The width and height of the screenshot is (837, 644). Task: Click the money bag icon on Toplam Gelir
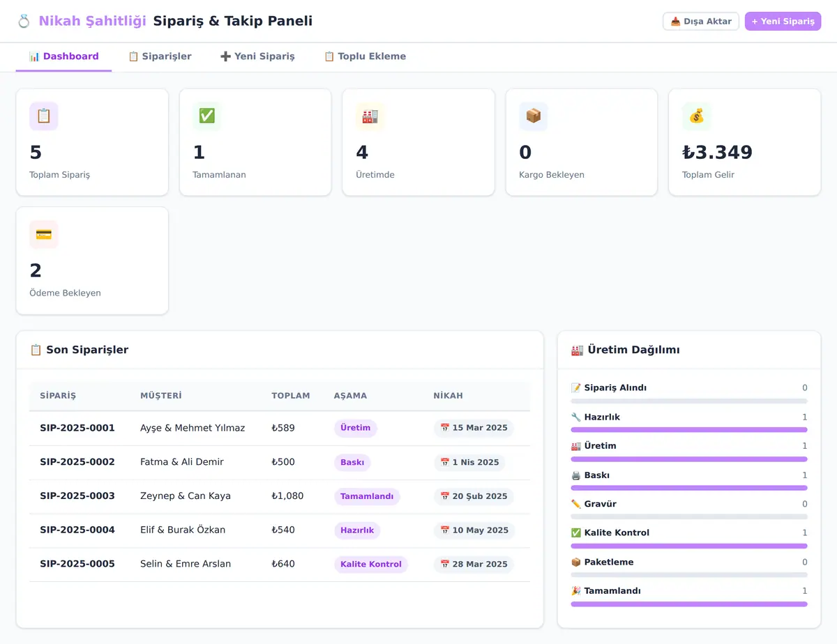696,116
